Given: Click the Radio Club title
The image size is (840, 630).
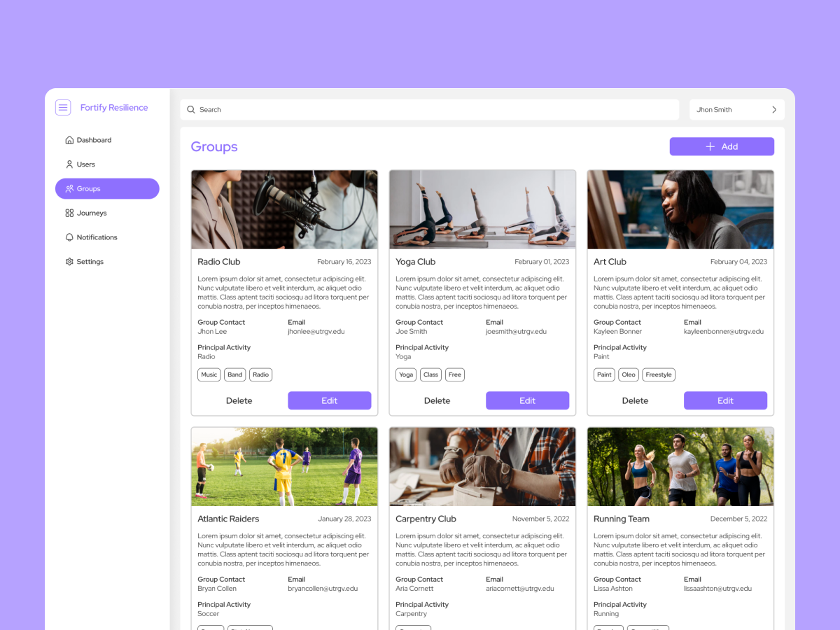Looking at the screenshot, I should 219,262.
